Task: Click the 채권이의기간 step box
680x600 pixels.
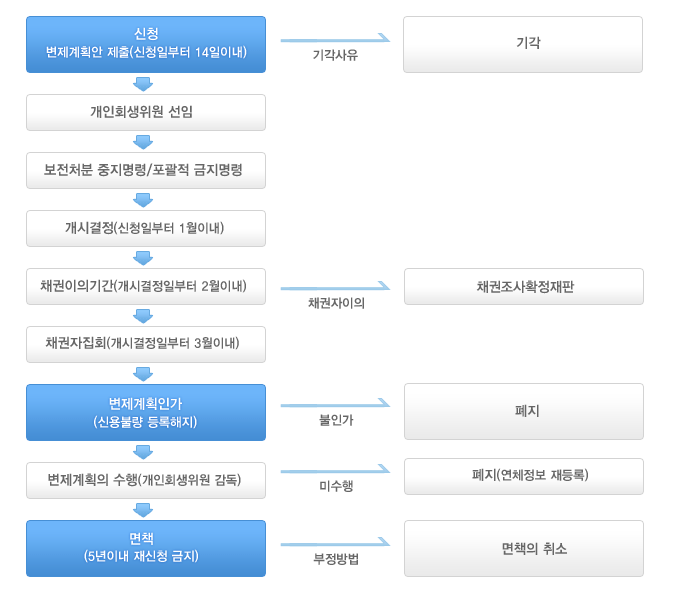Action: click(x=146, y=287)
